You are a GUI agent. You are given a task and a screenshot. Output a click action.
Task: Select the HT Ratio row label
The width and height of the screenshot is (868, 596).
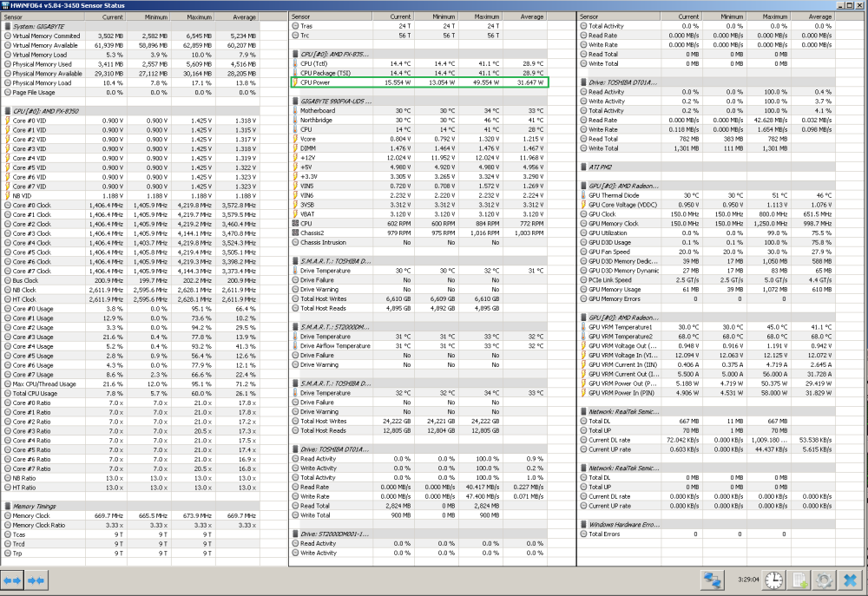click(23, 488)
